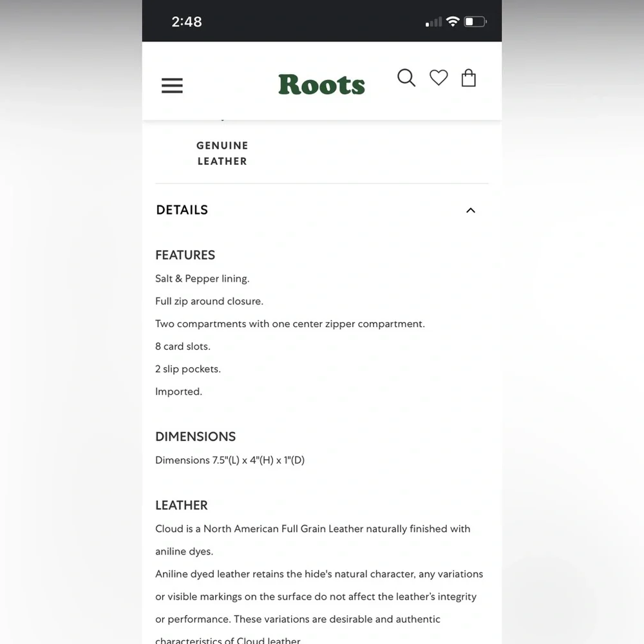Click the dimensions 7.5"(L) x 4"(H) text
The height and width of the screenshot is (644, 644).
click(230, 460)
